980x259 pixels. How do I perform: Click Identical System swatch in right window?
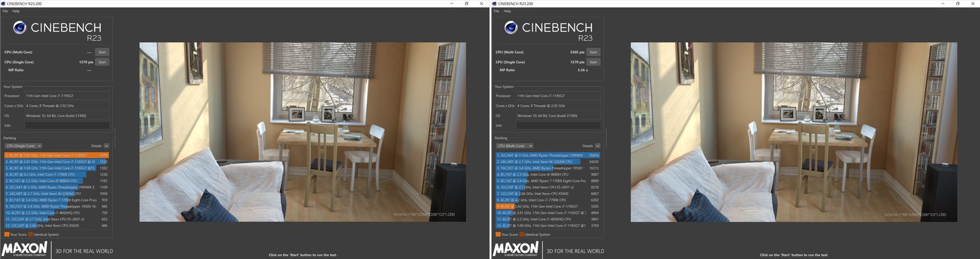(x=522, y=234)
